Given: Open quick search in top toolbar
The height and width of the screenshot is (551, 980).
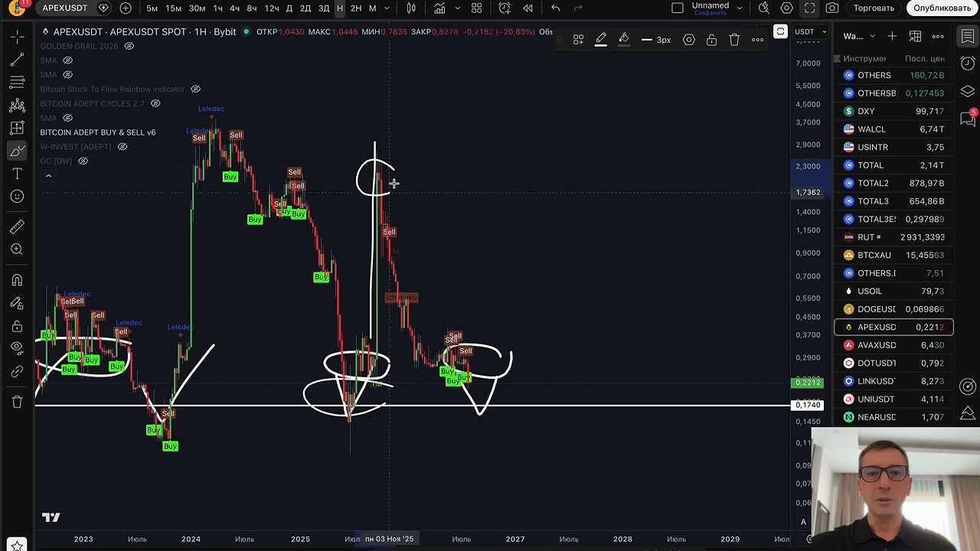Looking at the screenshot, I should 764,8.
